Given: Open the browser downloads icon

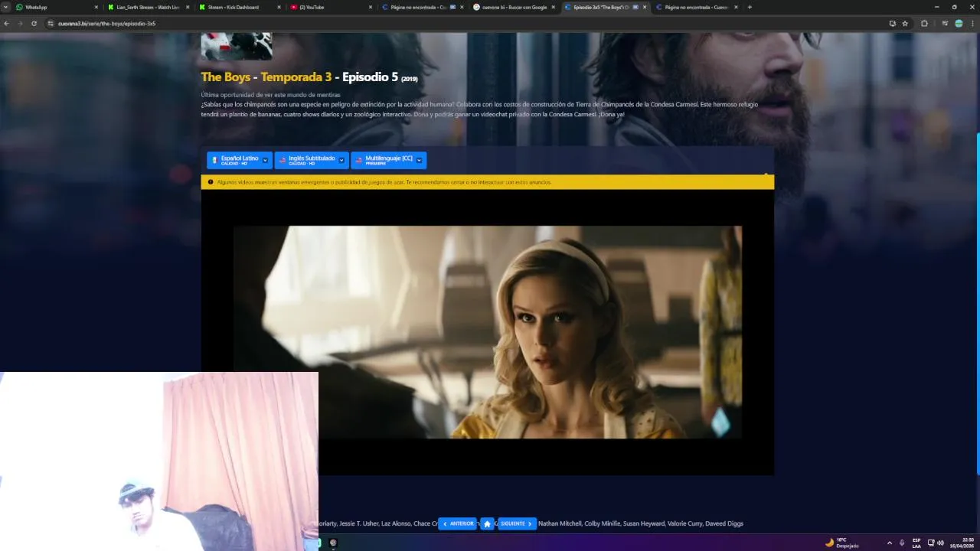Looking at the screenshot, I should (x=946, y=24).
